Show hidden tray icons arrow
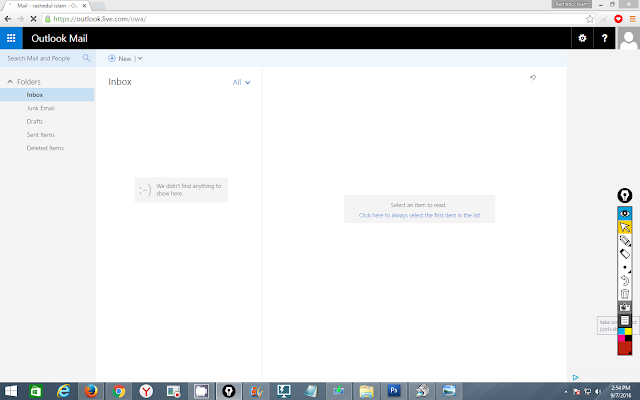 pyautogui.click(x=566, y=391)
